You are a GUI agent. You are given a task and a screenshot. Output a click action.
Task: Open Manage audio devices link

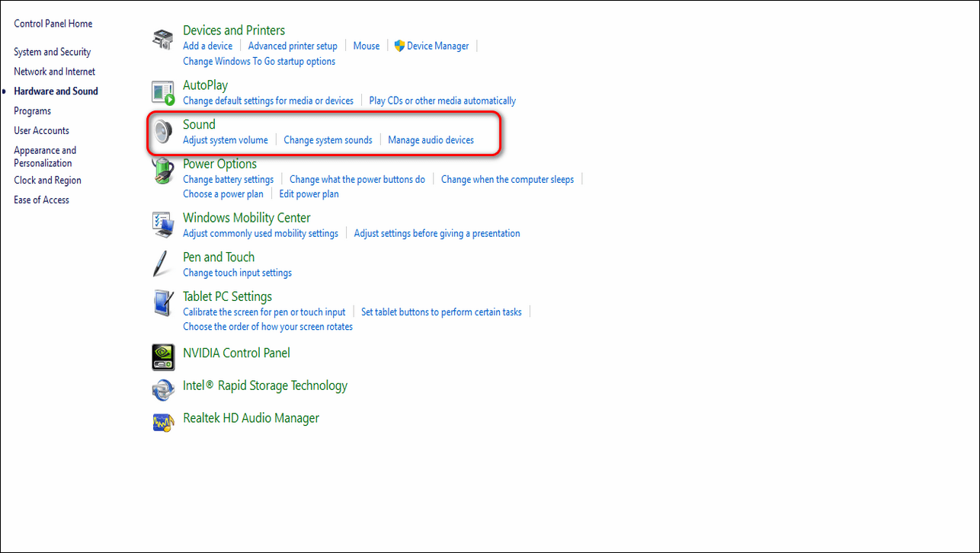pyautogui.click(x=431, y=140)
